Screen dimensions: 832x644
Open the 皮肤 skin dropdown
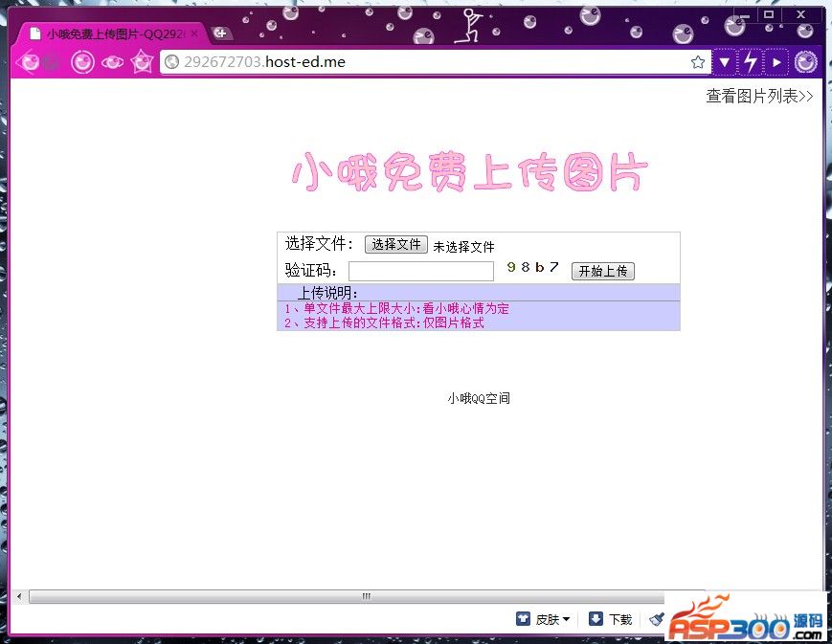coord(544,619)
